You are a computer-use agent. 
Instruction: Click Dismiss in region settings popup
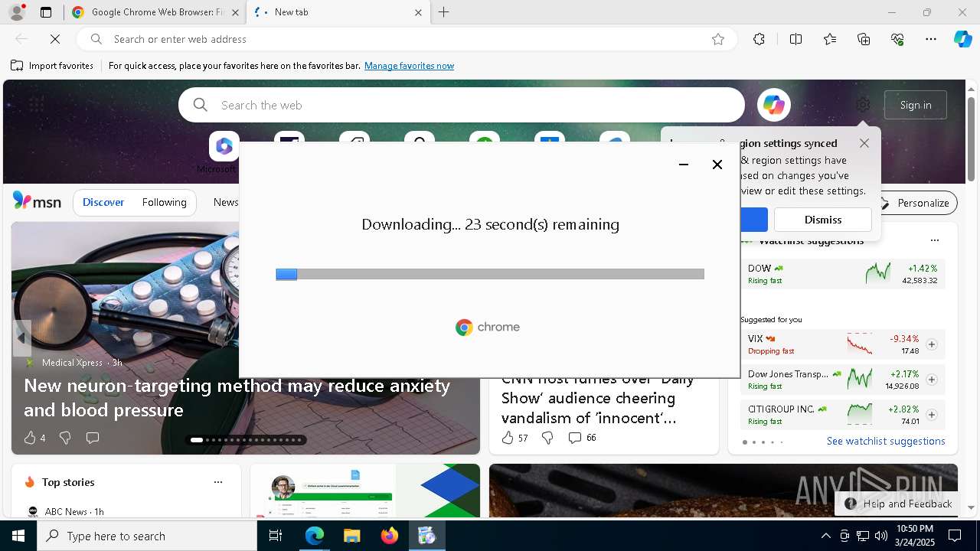pyautogui.click(x=823, y=220)
